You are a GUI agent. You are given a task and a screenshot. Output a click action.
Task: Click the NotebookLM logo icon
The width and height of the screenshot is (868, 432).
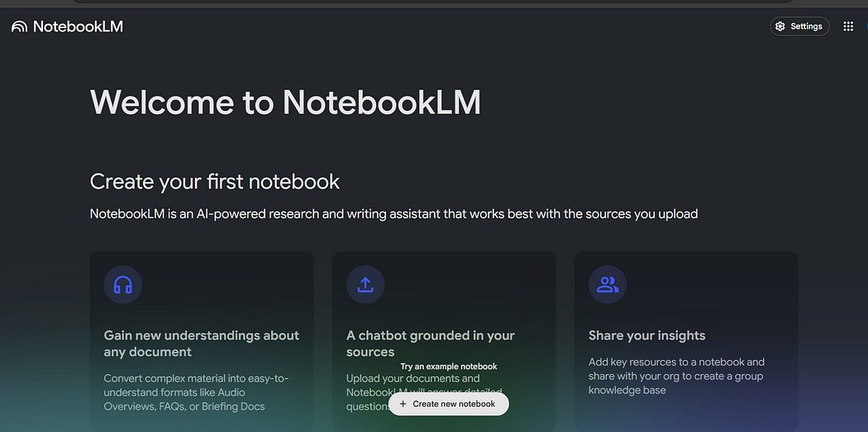coord(19,26)
